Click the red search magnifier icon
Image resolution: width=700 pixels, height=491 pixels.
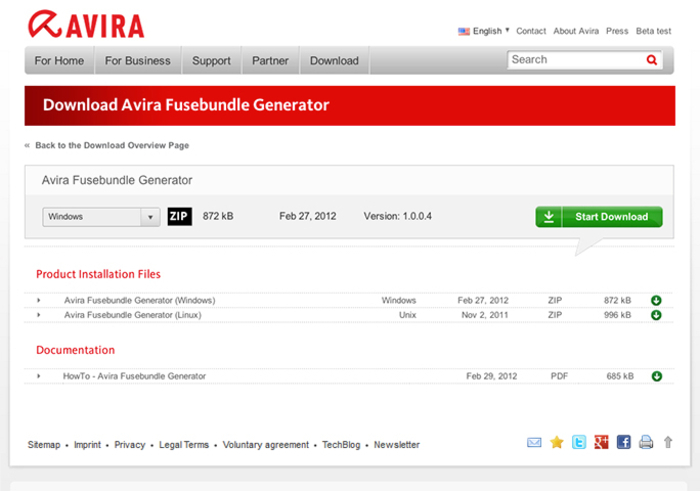click(651, 60)
